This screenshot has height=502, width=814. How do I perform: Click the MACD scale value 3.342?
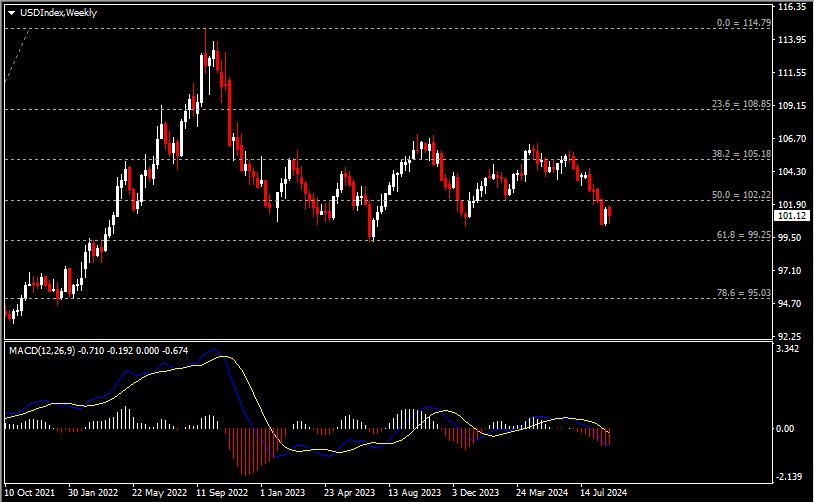(x=788, y=348)
